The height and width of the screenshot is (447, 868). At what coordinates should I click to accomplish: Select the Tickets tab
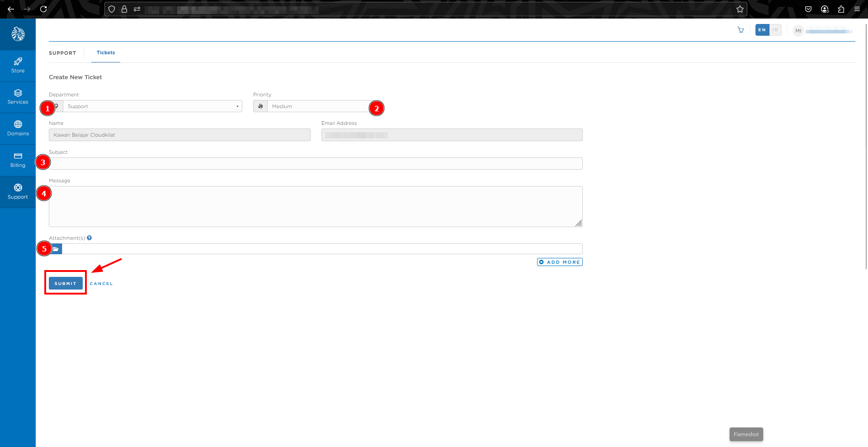coord(106,53)
